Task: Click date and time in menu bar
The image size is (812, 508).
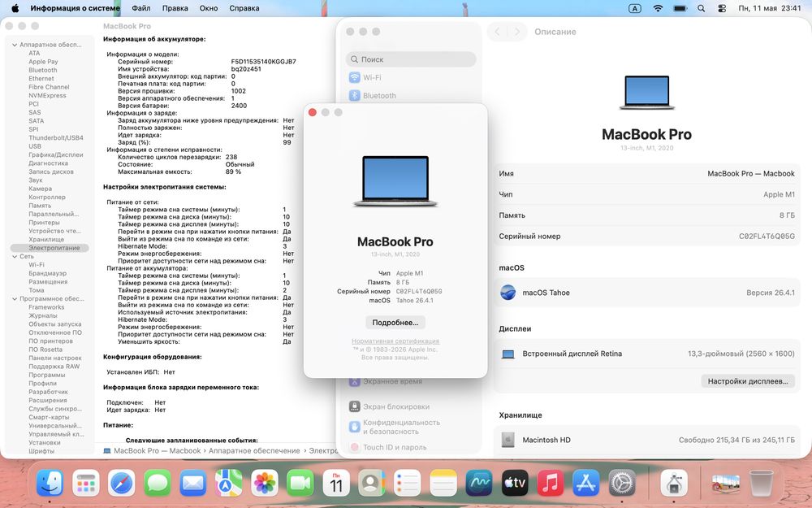Action: pyautogui.click(x=770, y=8)
